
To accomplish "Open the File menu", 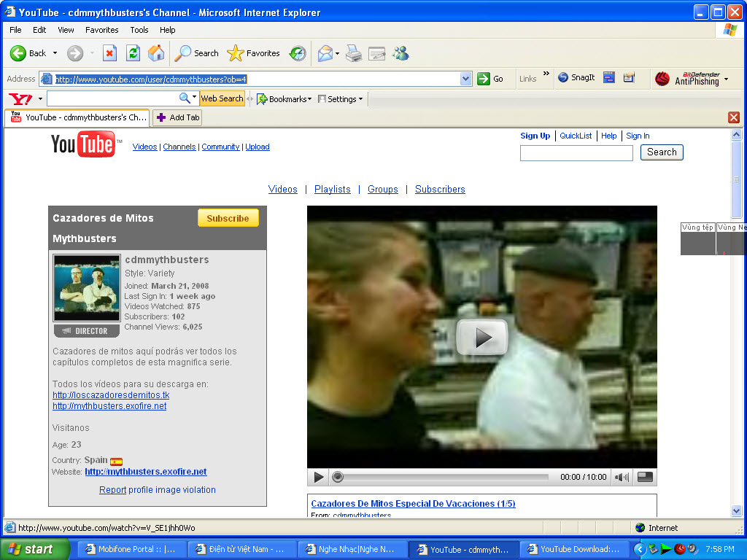I will tap(15, 30).
